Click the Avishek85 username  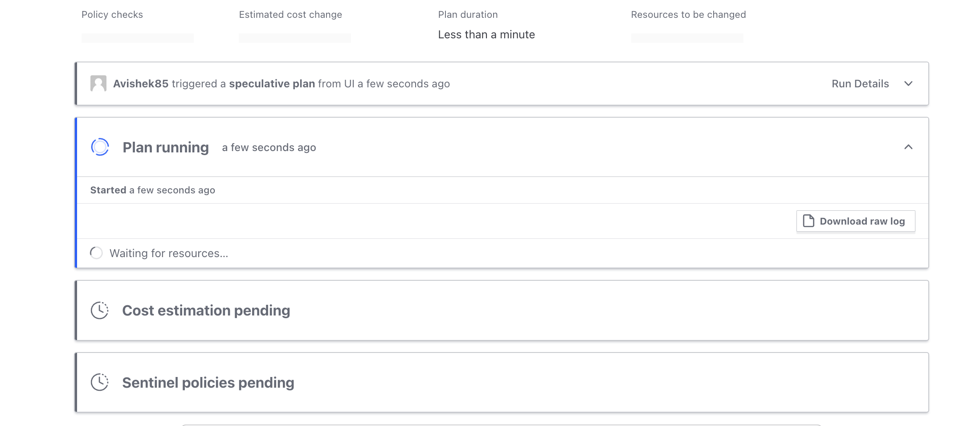141,84
